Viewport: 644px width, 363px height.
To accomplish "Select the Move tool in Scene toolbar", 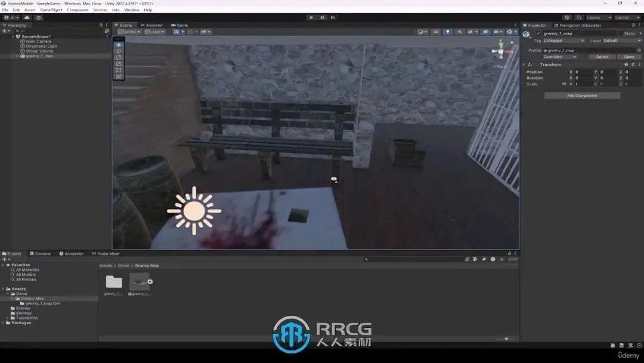I will click(119, 51).
